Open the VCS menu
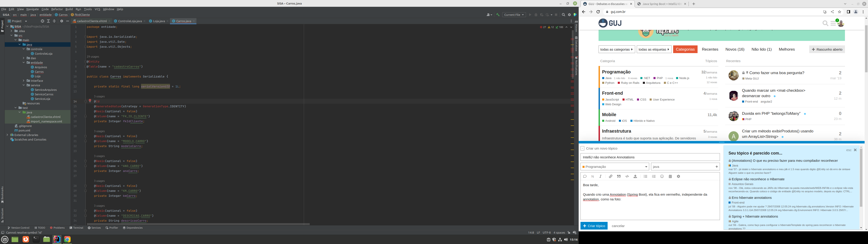The height and width of the screenshot is (244, 868). pos(97,9)
